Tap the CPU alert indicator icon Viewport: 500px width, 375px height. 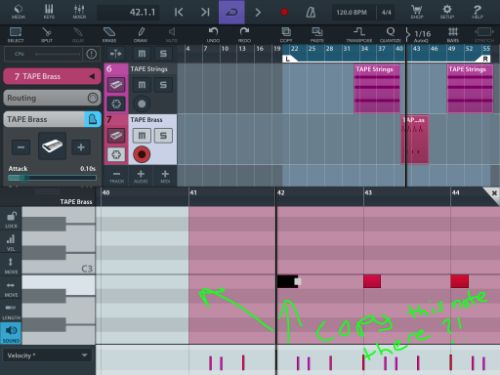(x=91, y=54)
